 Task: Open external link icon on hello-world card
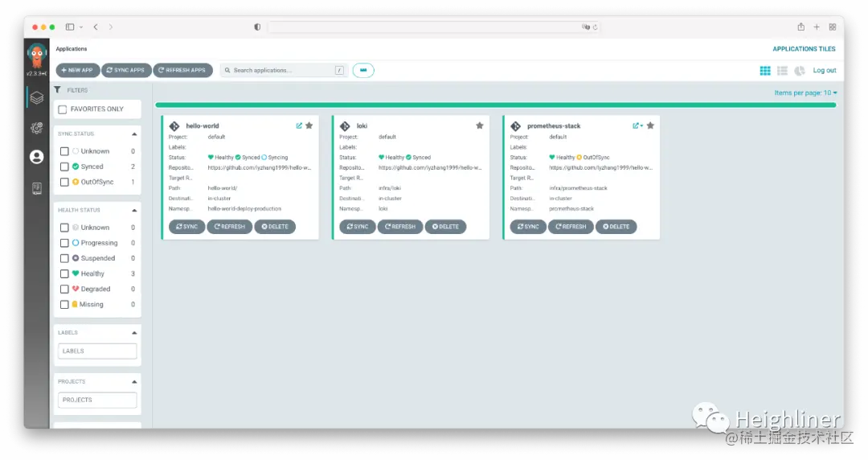299,125
